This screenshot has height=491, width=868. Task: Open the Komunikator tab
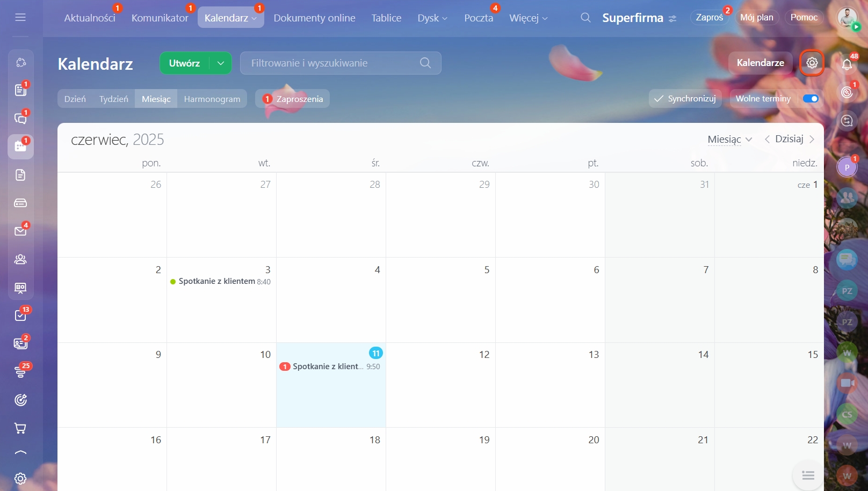click(160, 18)
